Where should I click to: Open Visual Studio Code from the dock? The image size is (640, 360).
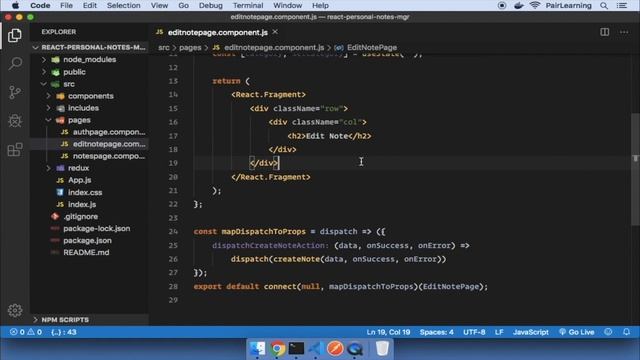tap(316, 349)
